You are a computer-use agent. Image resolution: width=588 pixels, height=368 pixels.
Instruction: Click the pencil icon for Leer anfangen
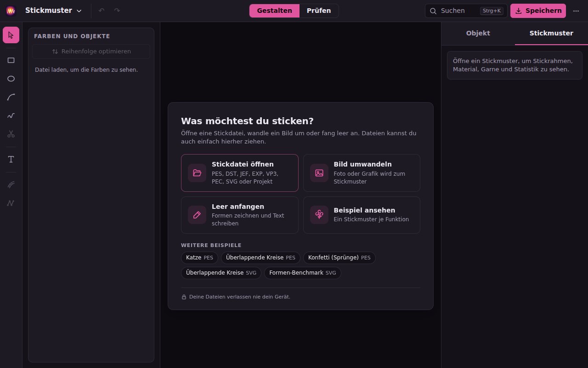tap(197, 215)
